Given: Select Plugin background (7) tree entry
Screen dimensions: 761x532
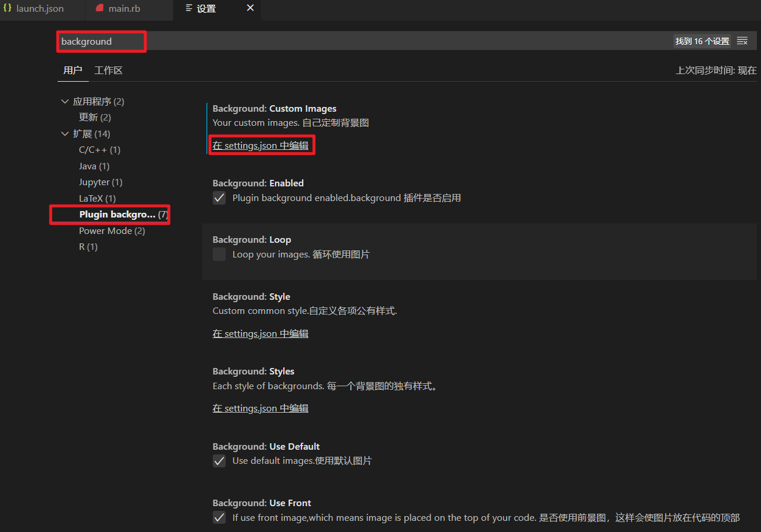Looking at the screenshot, I should pyautogui.click(x=123, y=215).
